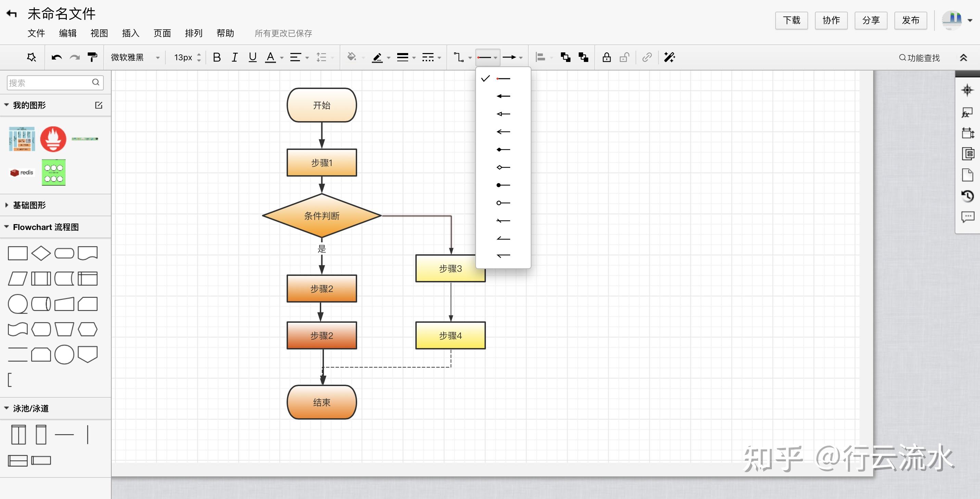Click the 下载 button

point(791,20)
